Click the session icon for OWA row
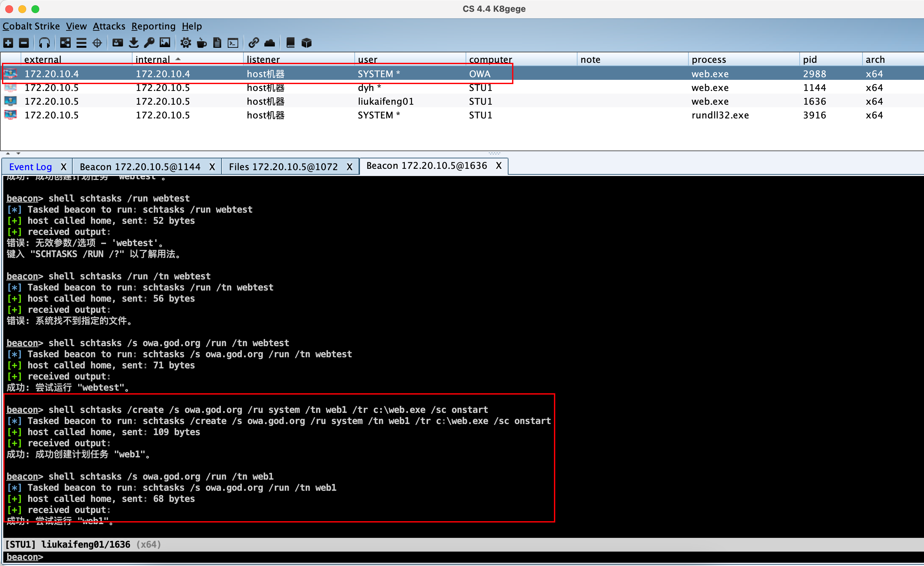The image size is (924, 566). click(10, 74)
